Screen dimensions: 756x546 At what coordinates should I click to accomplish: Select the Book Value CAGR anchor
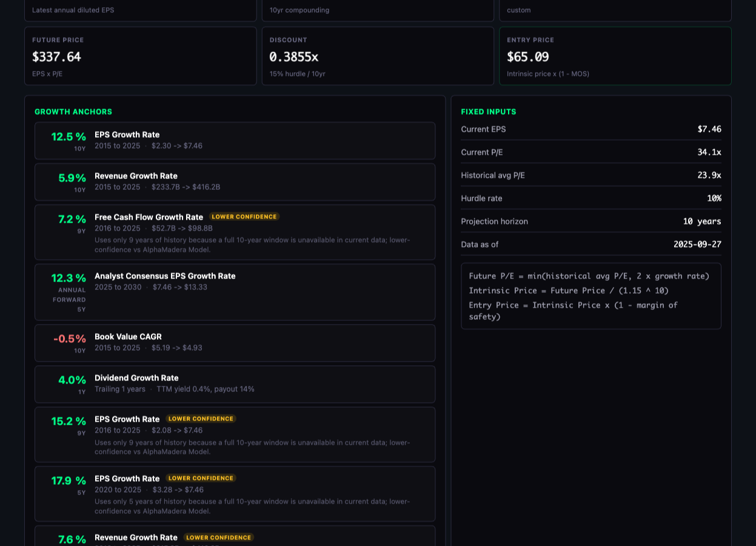coord(235,343)
